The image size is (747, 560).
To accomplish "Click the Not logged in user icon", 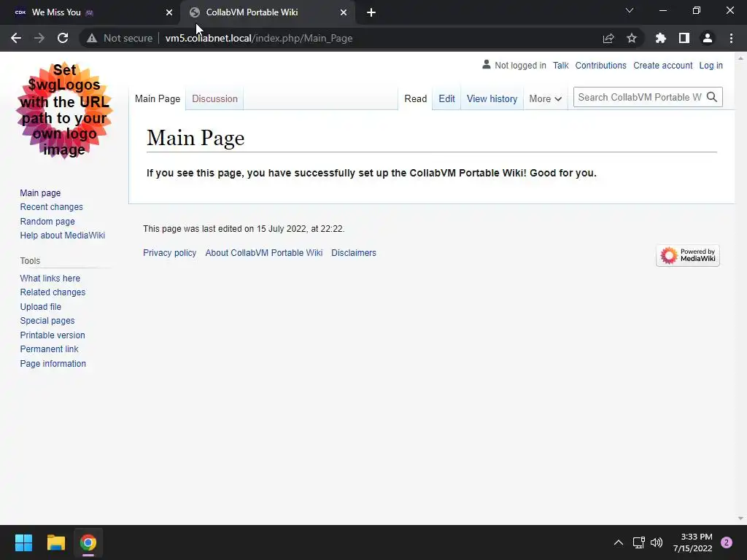I will (487, 65).
